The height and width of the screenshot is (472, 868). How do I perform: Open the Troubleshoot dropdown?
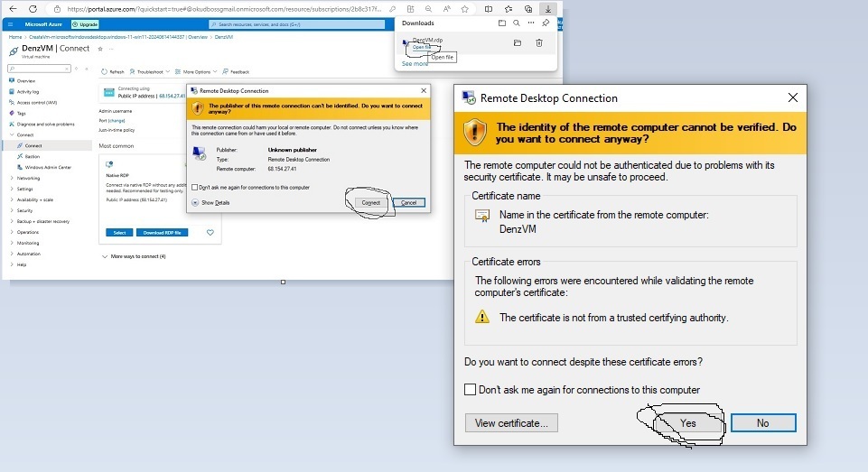coord(149,72)
